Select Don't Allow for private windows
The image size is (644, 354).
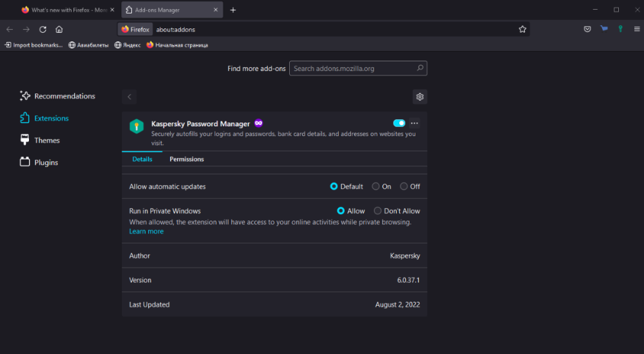(x=378, y=211)
